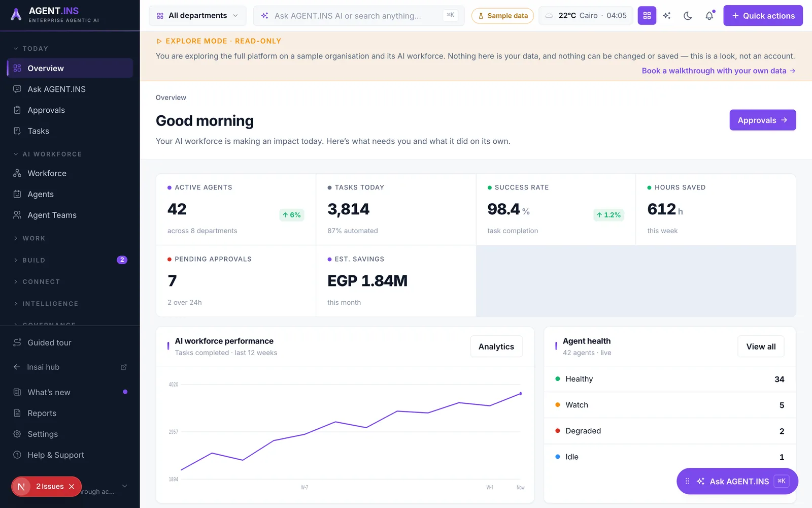
Task: Click the purple grid view button
Action: (647, 16)
